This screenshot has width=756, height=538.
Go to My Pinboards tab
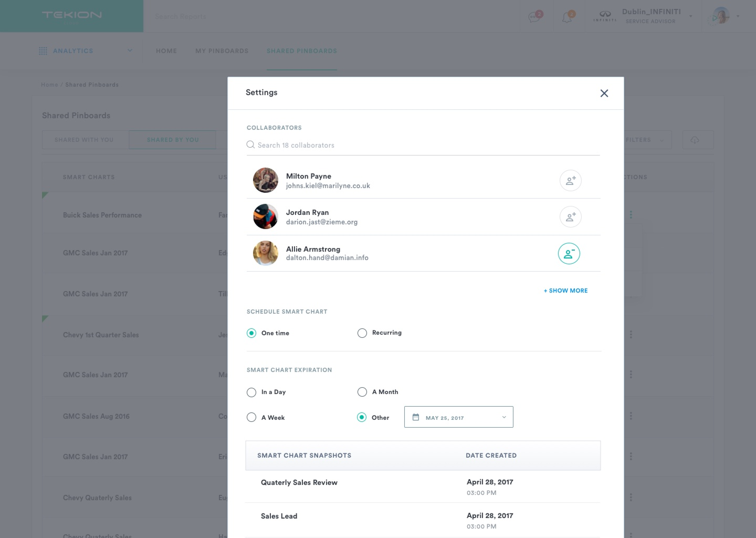[x=222, y=51]
